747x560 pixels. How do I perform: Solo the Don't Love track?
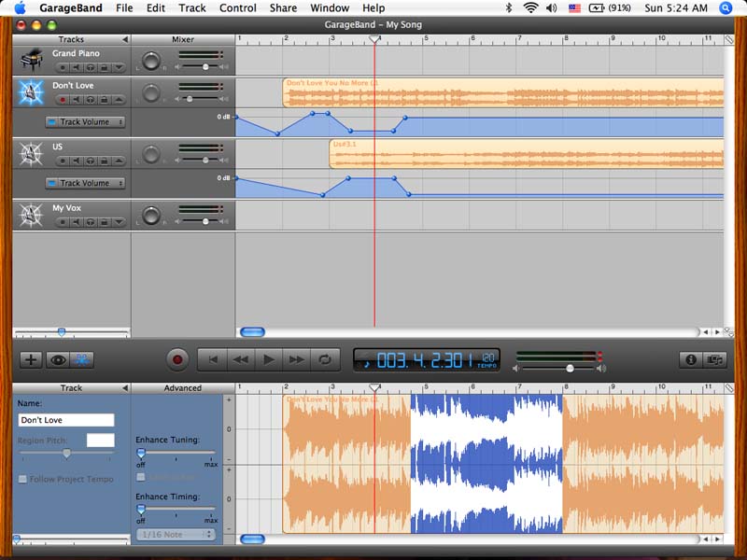tap(90, 100)
